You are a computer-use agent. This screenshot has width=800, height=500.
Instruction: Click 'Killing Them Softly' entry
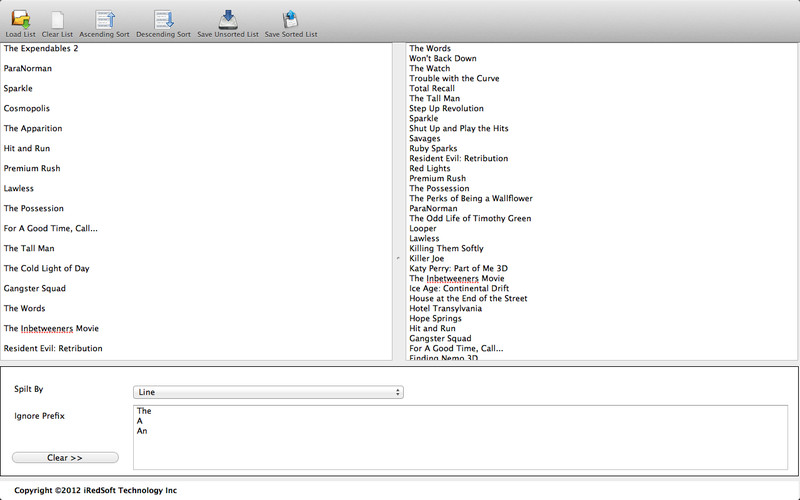tap(446, 248)
